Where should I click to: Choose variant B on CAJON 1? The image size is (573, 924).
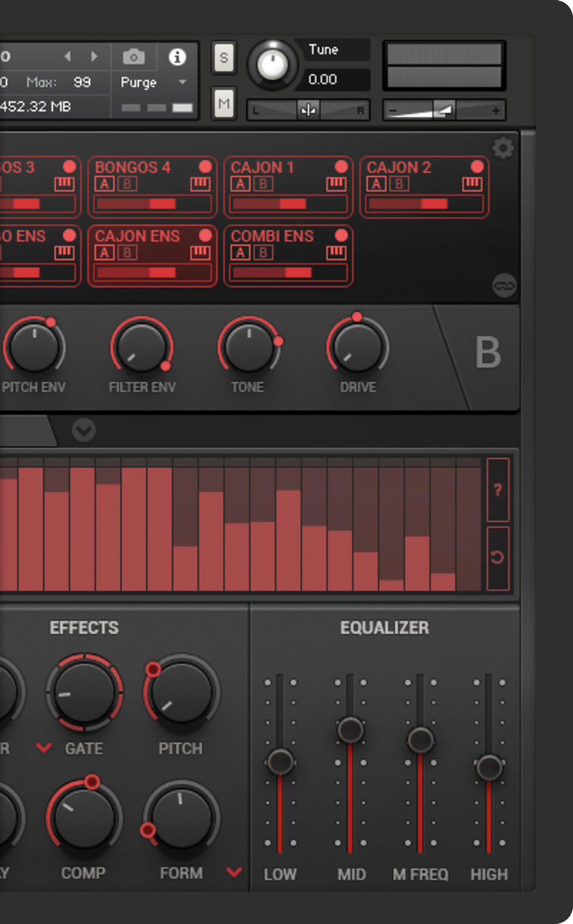tap(264, 184)
